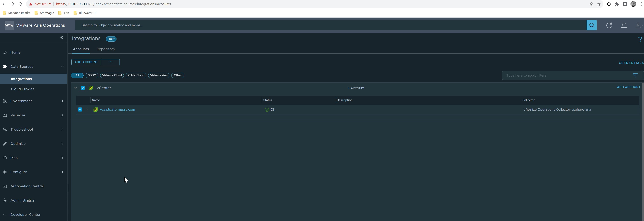
Task: Go to Home in sidebar
Action: click(x=16, y=53)
